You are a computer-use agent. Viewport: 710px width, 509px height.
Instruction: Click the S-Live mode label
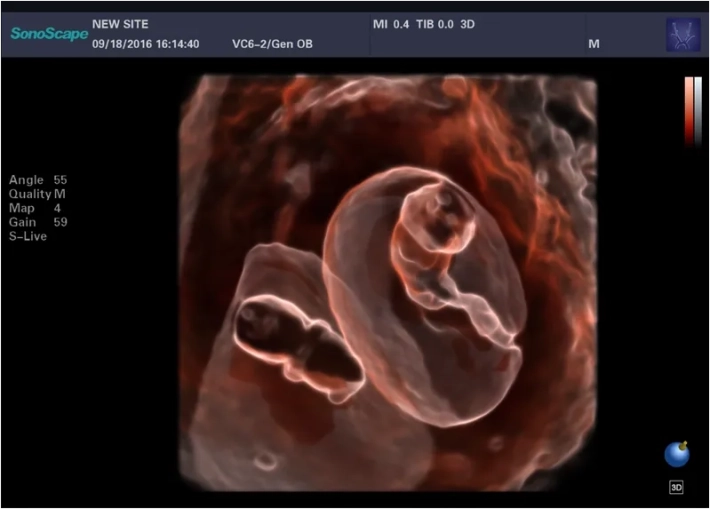[x=28, y=236]
